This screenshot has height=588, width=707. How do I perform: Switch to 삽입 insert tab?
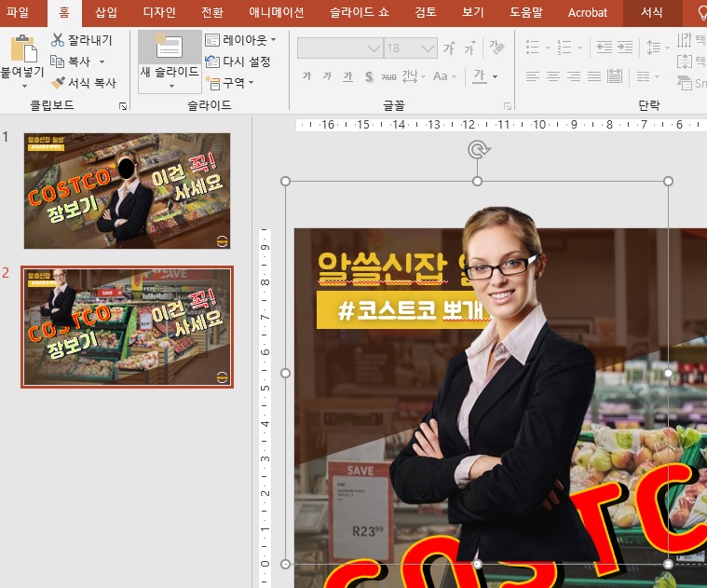(x=106, y=12)
